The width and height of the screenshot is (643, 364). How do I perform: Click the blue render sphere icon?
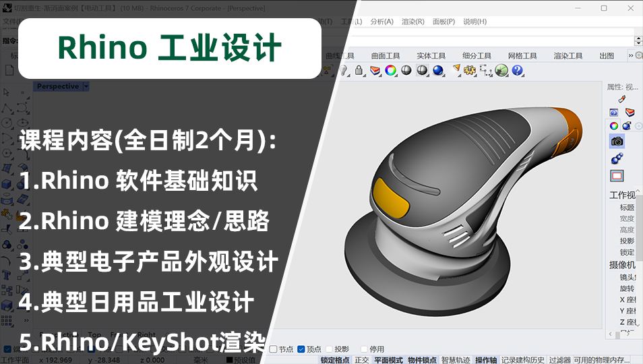click(438, 71)
